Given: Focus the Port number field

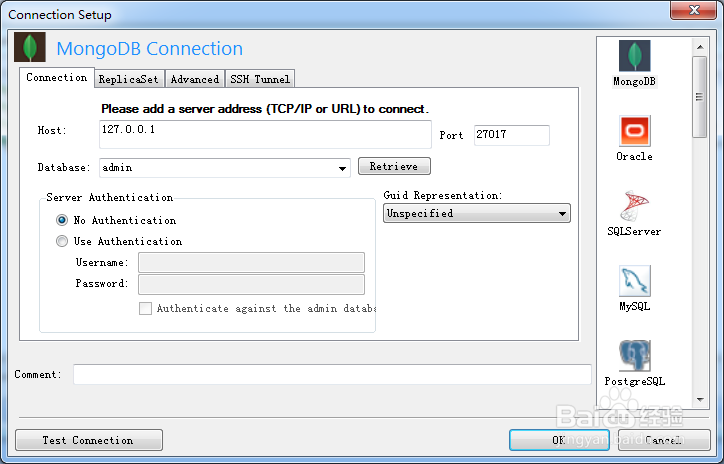Looking at the screenshot, I should click(511, 135).
